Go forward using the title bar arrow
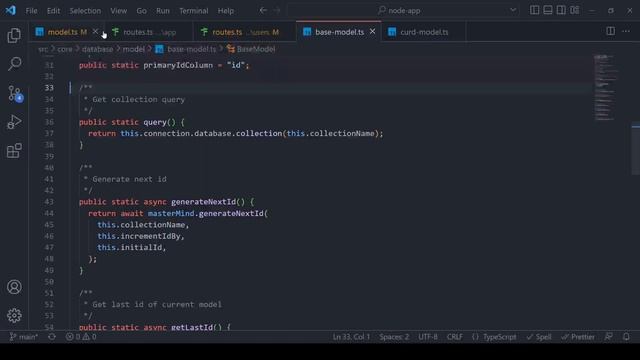The width and height of the screenshot is (640, 360). point(277,10)
